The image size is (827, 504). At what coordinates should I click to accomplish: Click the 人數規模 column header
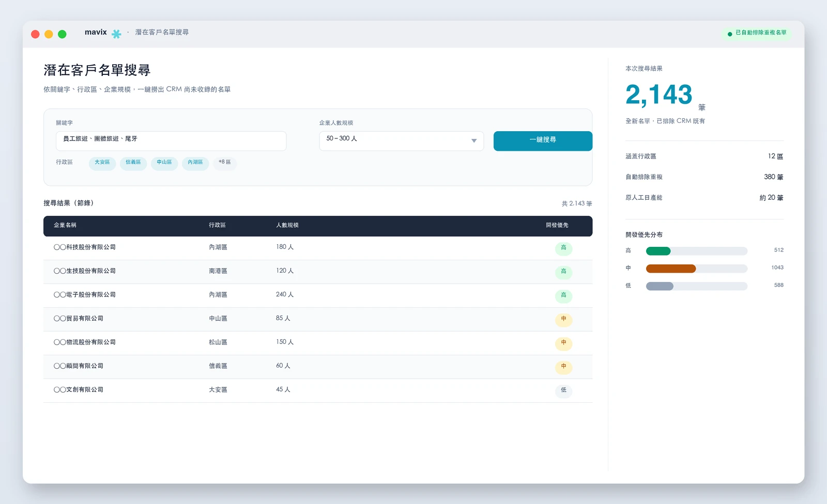[287, 225]
